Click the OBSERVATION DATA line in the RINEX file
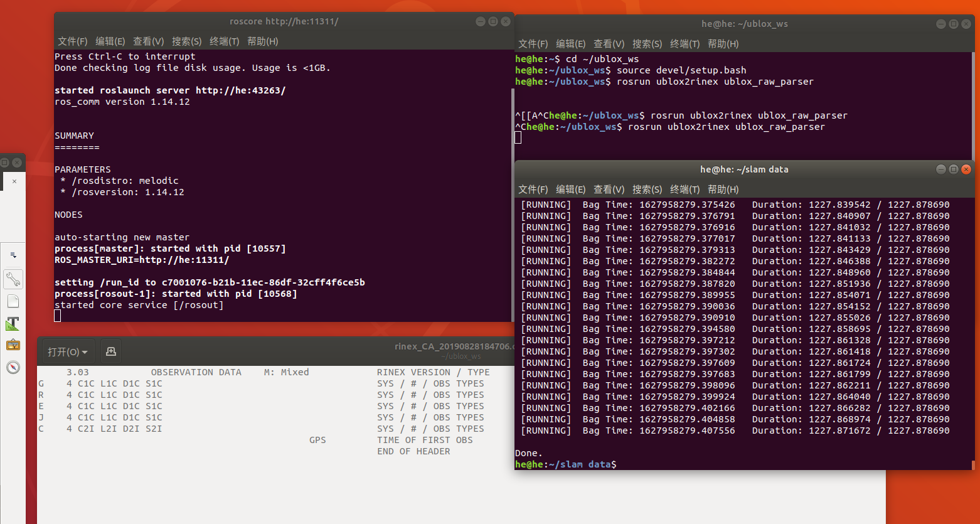 click(196, 372)
